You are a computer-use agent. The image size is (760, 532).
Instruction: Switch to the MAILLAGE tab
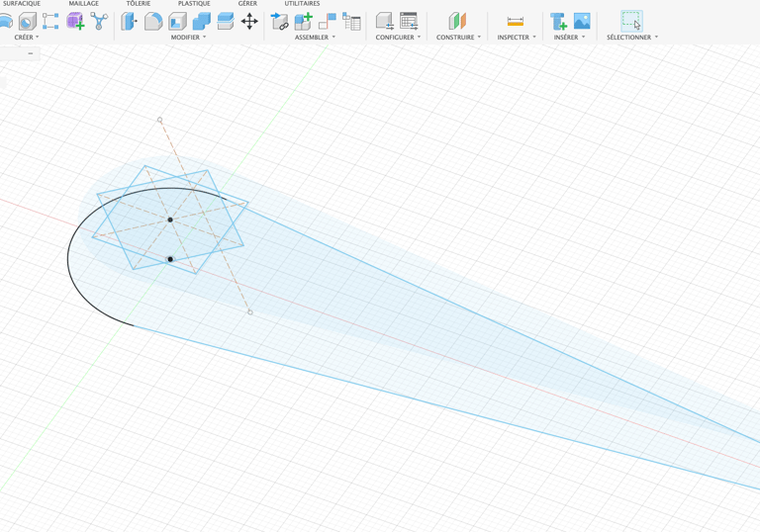(83, 3)
